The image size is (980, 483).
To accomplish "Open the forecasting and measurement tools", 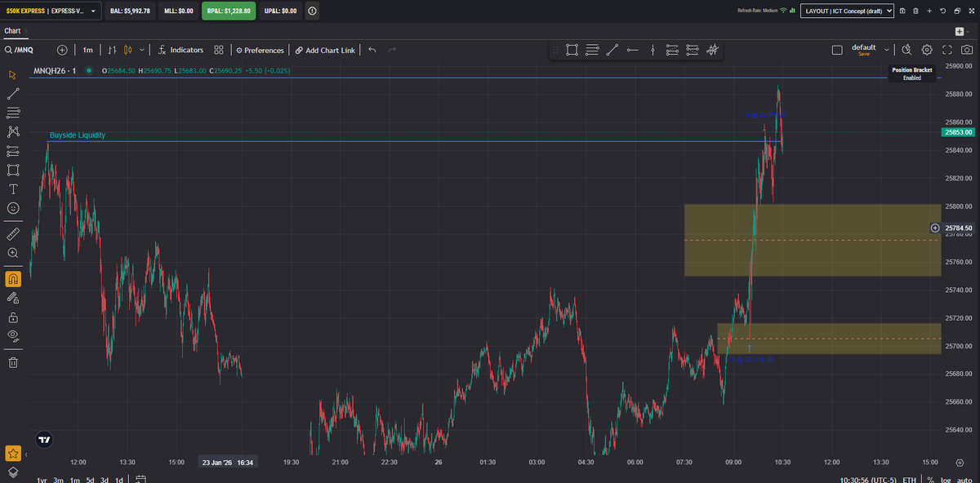I will 12,151.
